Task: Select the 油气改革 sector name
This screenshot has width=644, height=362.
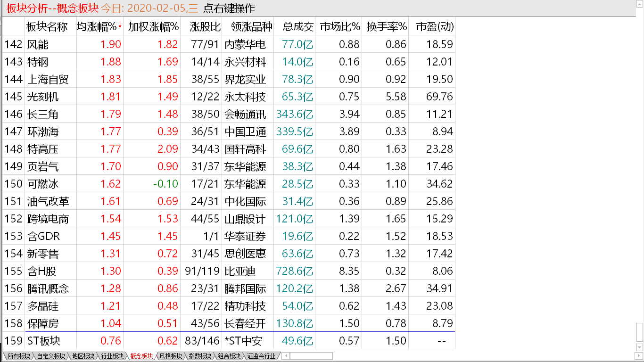Action: 48,201
